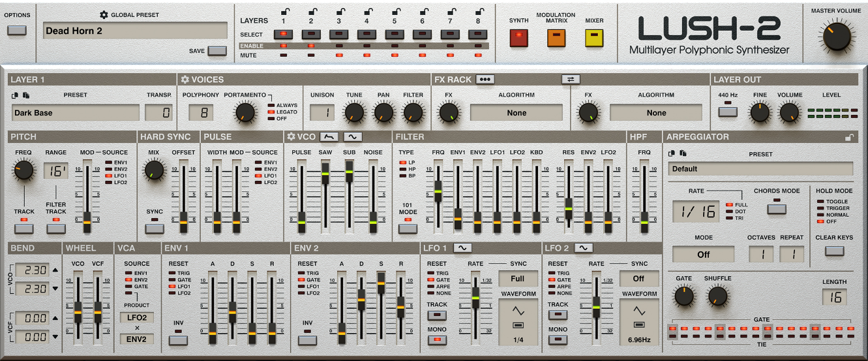Open the Dark Base layer preset selector
This screenshot has height=361, width=868.
coord(76,113)
